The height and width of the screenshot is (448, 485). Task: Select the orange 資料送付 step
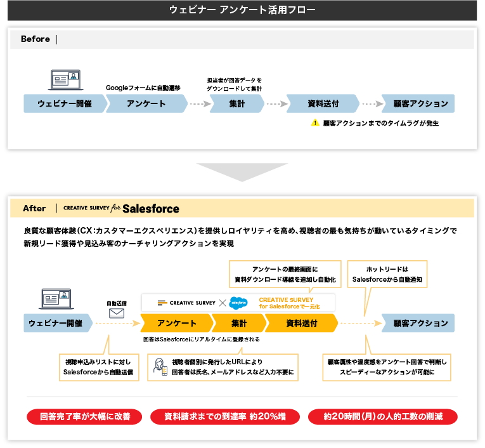coord(302,323)
